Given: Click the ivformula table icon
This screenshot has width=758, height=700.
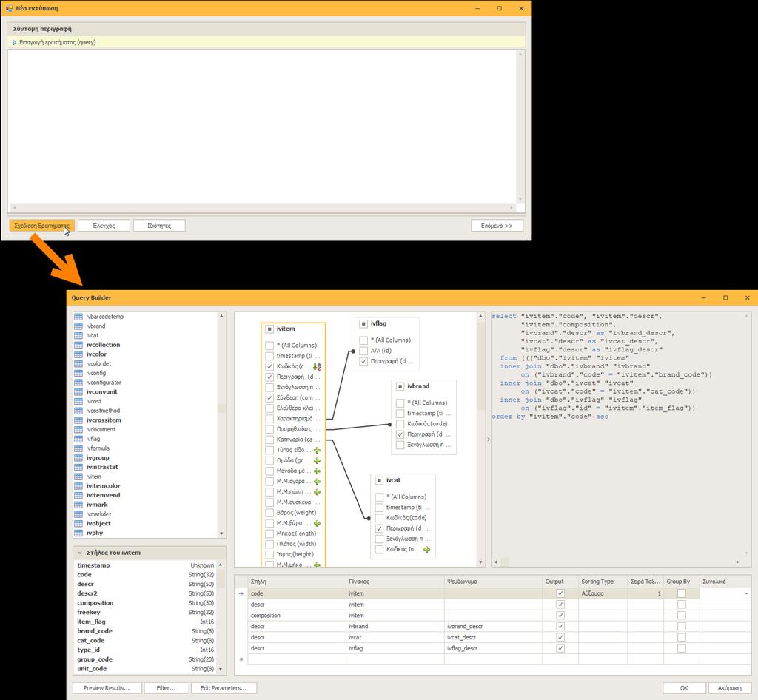Looking at the screenshot, I should [78, 448].
